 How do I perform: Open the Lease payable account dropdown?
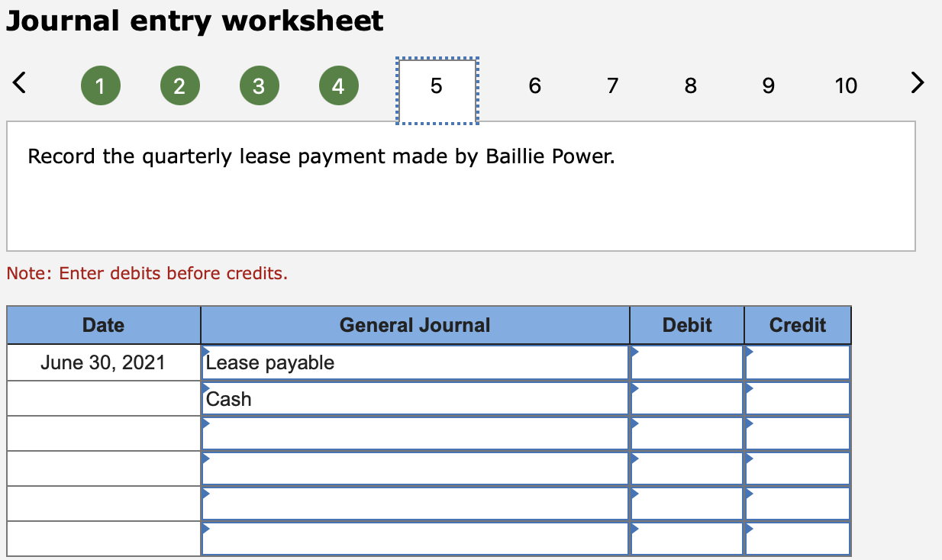[x=415, y=362]
